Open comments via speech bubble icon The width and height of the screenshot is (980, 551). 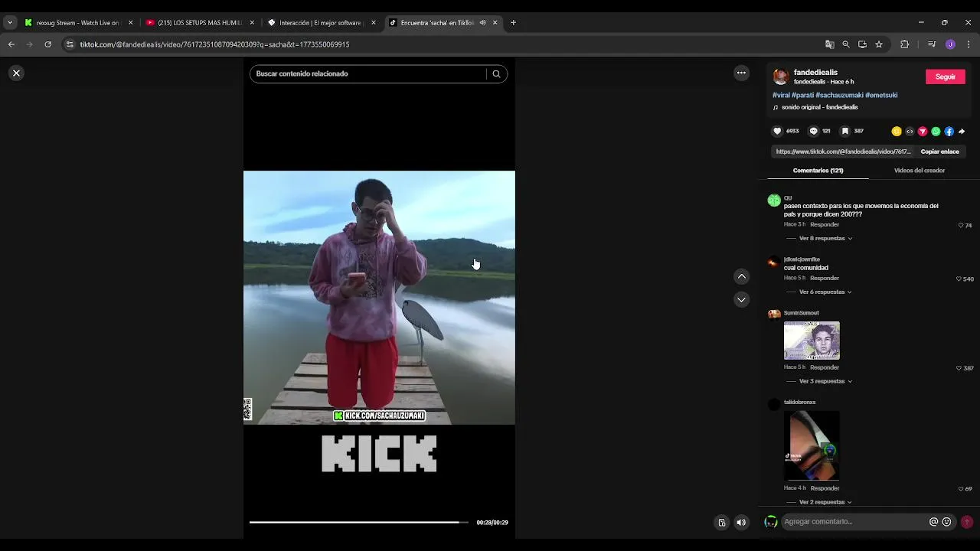813,131
